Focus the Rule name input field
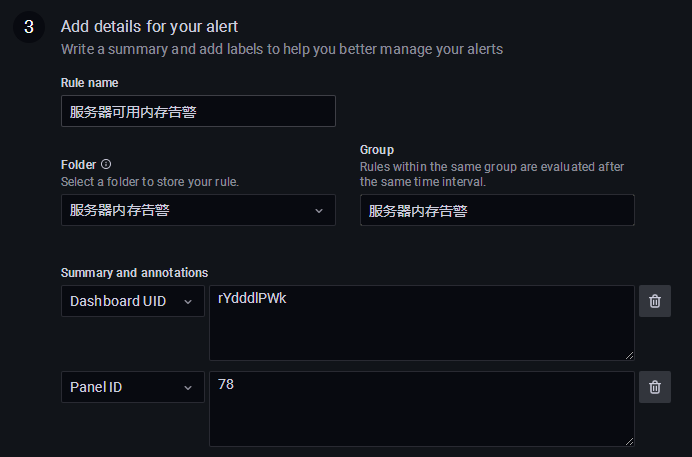The width and height of the screenshot is (692, 457). (x=198, y=111)
